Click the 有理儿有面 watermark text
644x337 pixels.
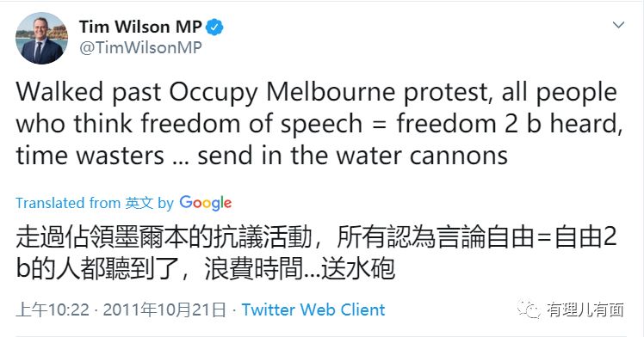point(585,310)
